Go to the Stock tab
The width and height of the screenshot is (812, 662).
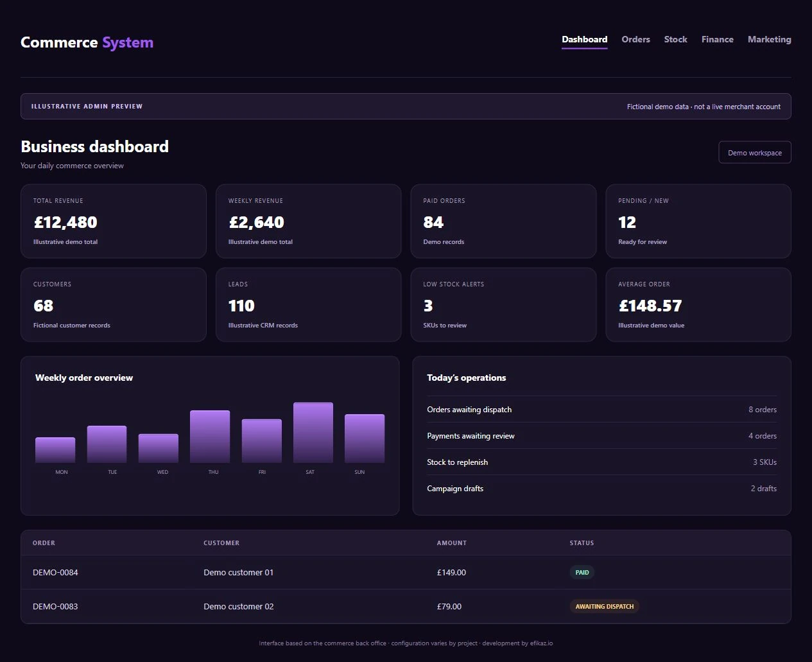click(x=675, y=39)
